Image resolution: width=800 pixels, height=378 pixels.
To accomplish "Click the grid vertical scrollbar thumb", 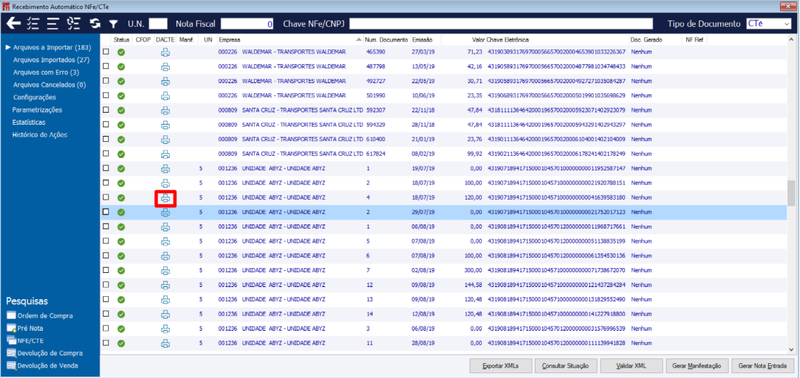I will coord(791,193).
